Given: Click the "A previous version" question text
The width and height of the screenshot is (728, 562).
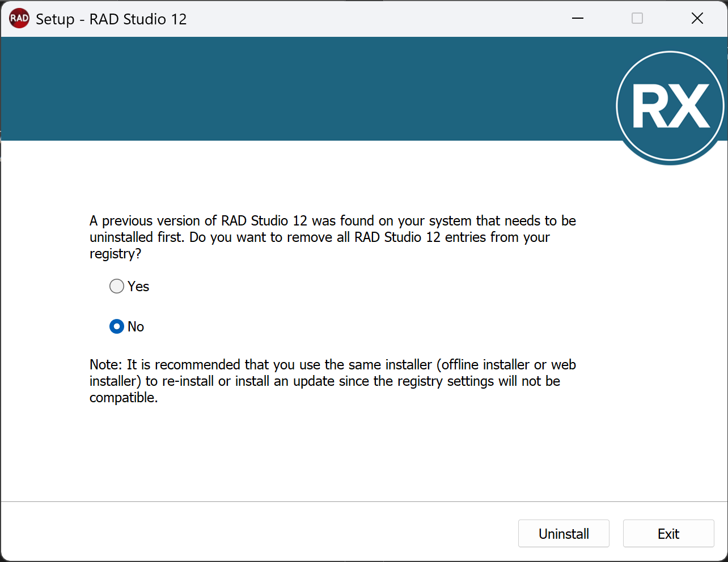Looking at the screenshot, I should click(x=332, y=221).
